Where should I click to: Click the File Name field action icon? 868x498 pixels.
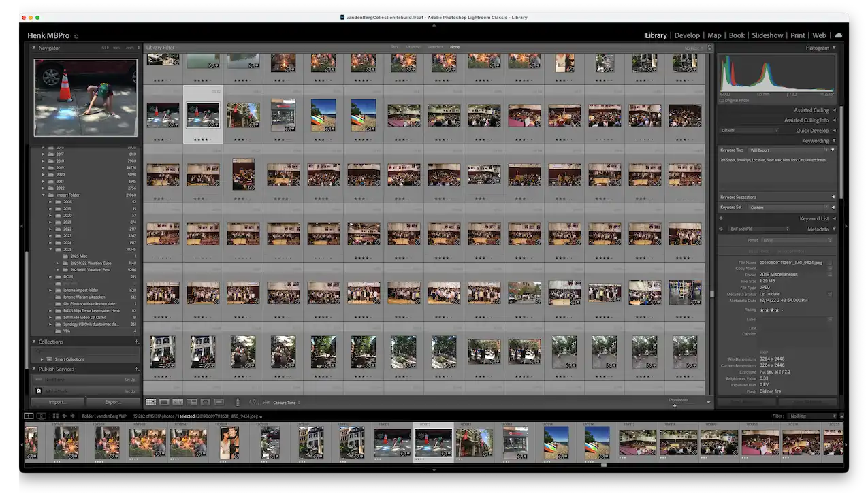[x=830, y=263]
